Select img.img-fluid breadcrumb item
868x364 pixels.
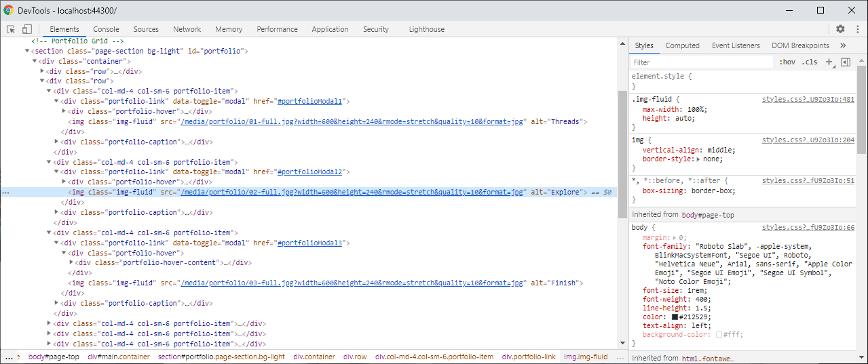[586, 357]
